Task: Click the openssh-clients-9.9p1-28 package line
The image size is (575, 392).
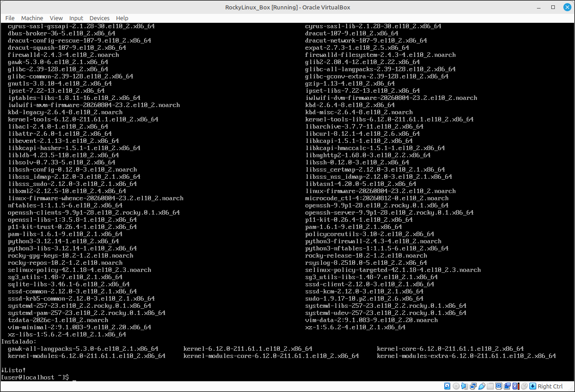Action: tap(94, 212)
